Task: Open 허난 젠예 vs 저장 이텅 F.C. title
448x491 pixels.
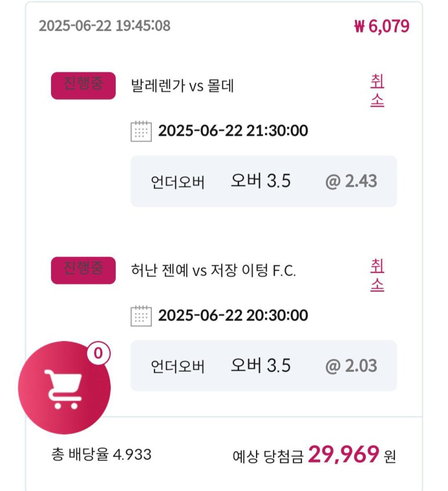Action: 213,270
